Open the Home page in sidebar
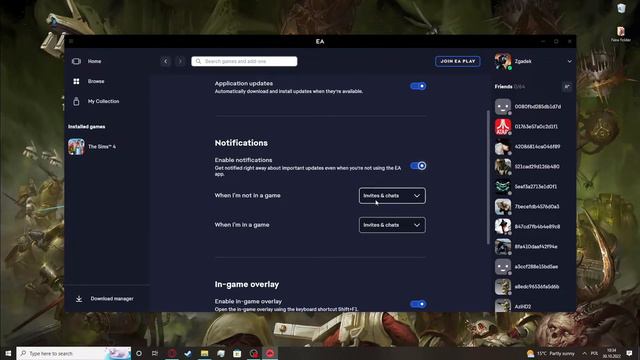640x360 pixels. tap(94, 61)
